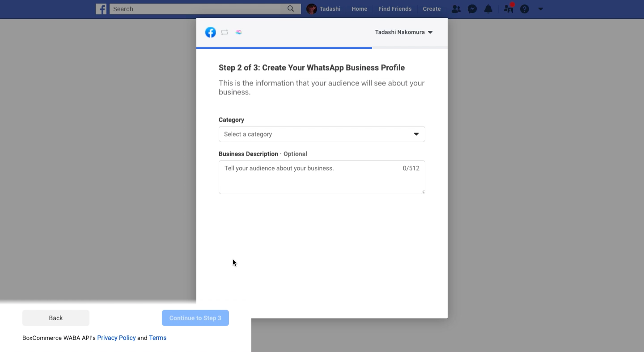
Task: Open the Messenger icon
Action: tap(472, 9)
